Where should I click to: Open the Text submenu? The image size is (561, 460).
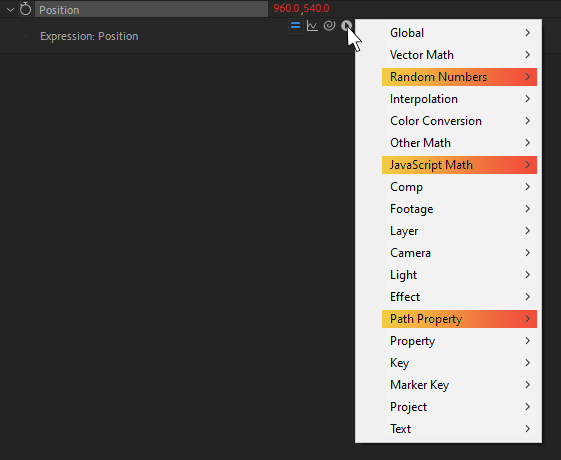459,429
